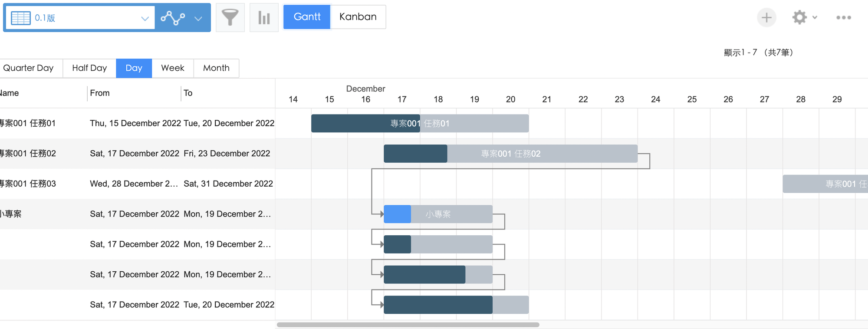Change timeline scale to Month
Screen dimensions: 868x329
pos(216,68)
